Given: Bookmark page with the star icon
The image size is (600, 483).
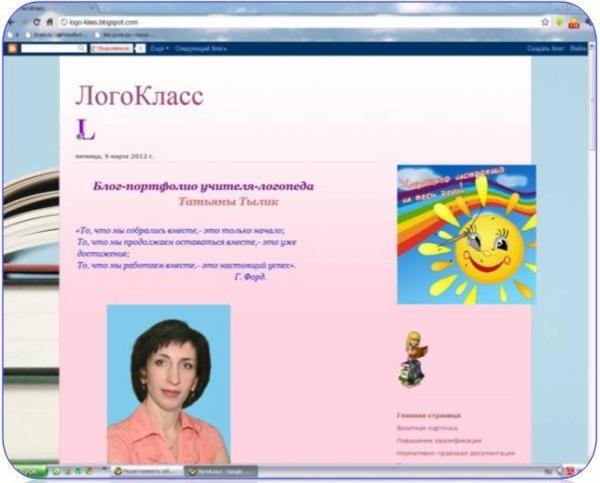Looking at the screenshot, I should coord(545,22).
